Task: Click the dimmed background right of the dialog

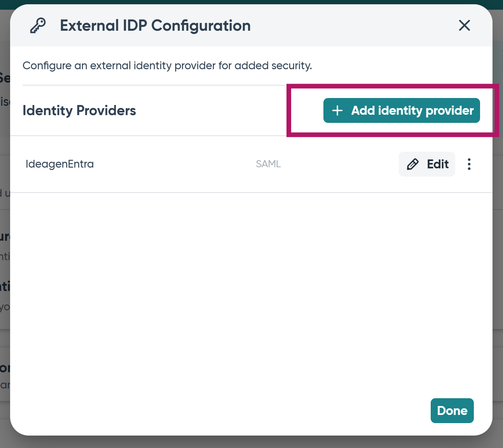Action: pos(498,272)
